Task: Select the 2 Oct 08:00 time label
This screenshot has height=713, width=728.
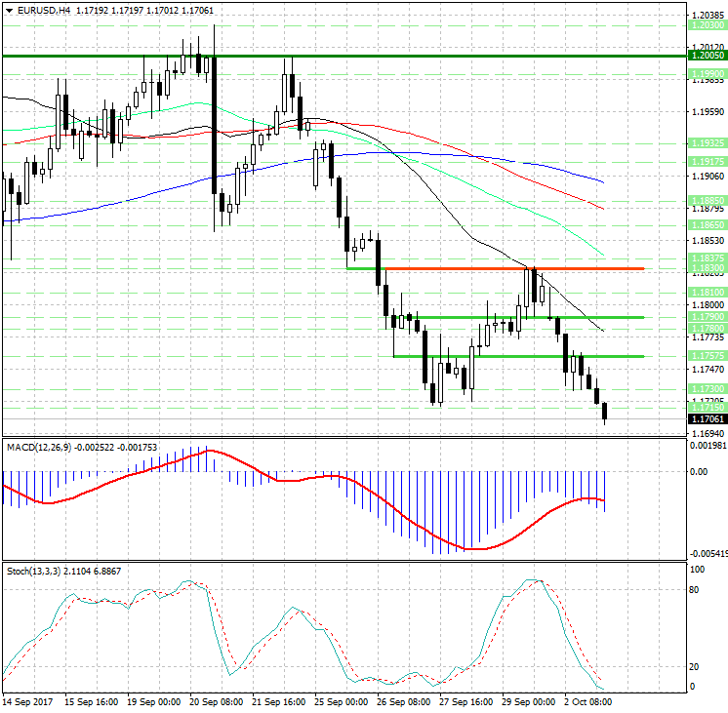Action: (588, 701)
